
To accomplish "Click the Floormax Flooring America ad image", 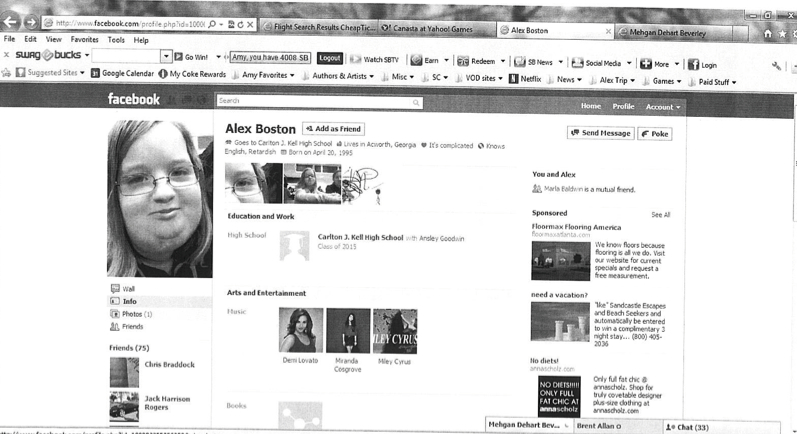I will pyautogui.click(x=561, y=261).
